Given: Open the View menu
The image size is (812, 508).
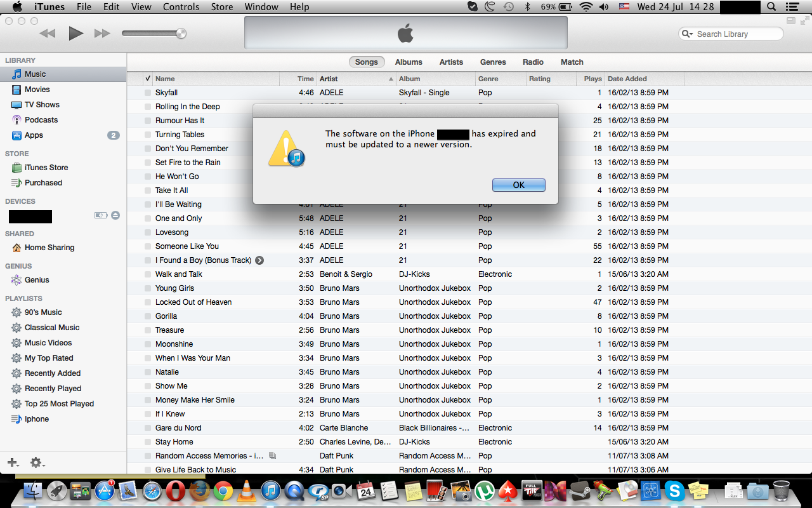Looking at the screenshot, I should [141, 7].
